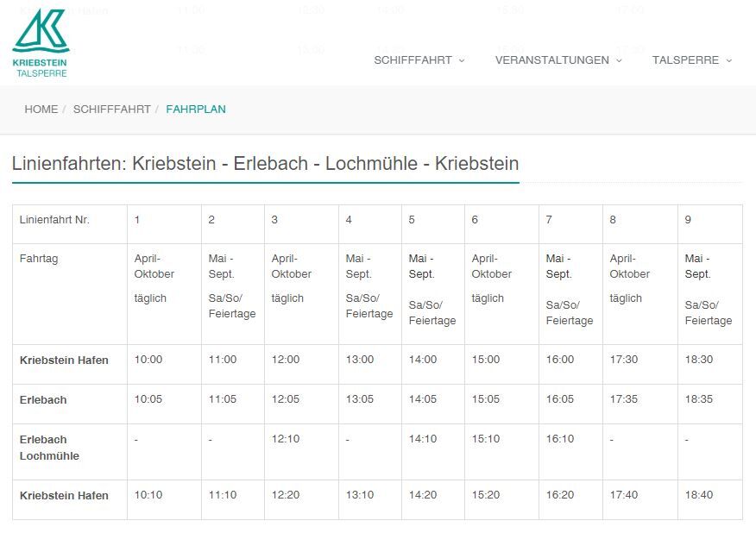
Task: Select the Erlebach Lochmühle row label
Action: click(49, 448)
